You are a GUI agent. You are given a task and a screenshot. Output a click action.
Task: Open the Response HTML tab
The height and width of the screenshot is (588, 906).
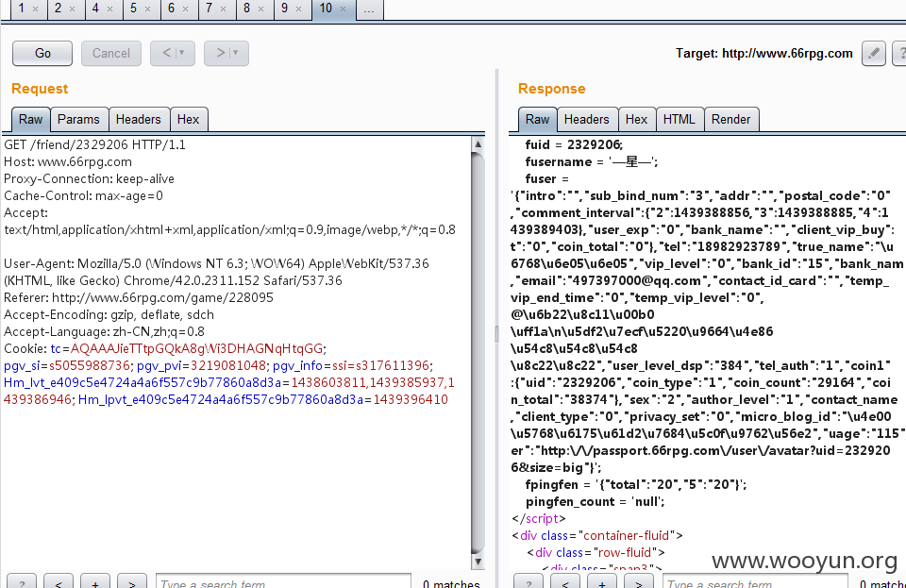pos(679,120)
